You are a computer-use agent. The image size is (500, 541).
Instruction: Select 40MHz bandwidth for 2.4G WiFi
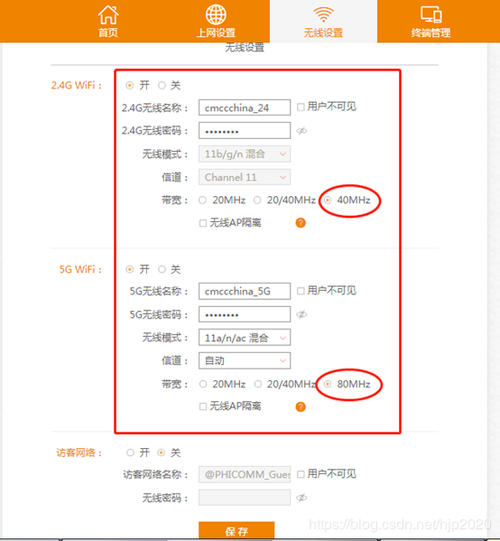coord(327,200)
